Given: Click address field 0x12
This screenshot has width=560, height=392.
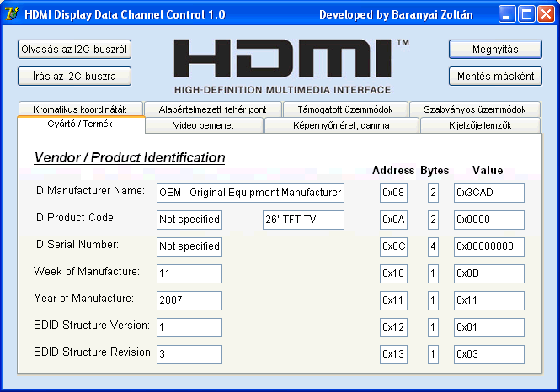Looking at the screenshot, I should tap(393, 327).
